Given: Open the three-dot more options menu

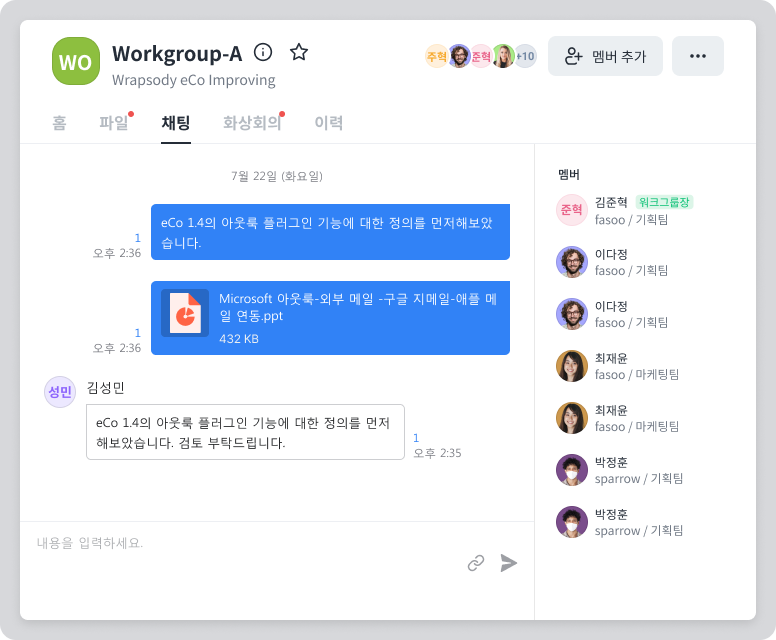Looking at the screenshot, I should click(698, 56).
